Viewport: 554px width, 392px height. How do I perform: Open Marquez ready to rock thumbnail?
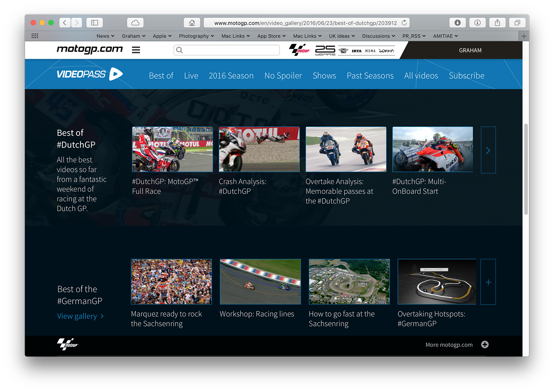pyautogui.click(x=172, y=282)
